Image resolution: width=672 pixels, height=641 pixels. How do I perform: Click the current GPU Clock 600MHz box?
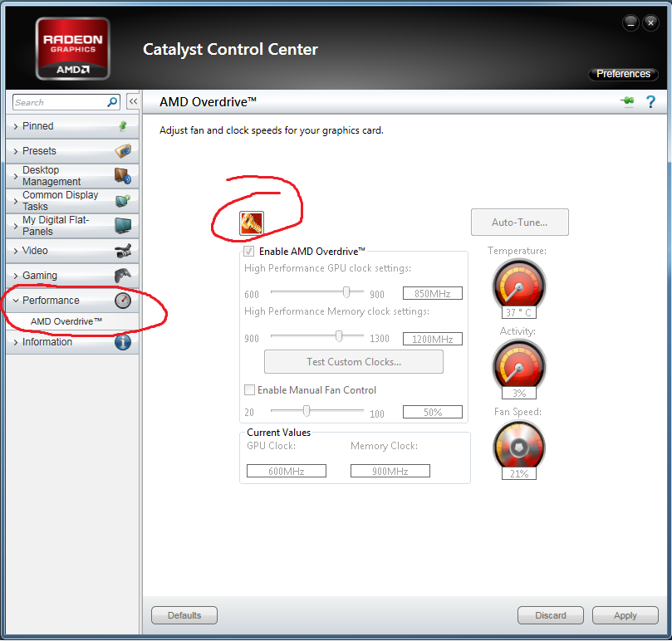pyautogui.click(x=287, y=471)
